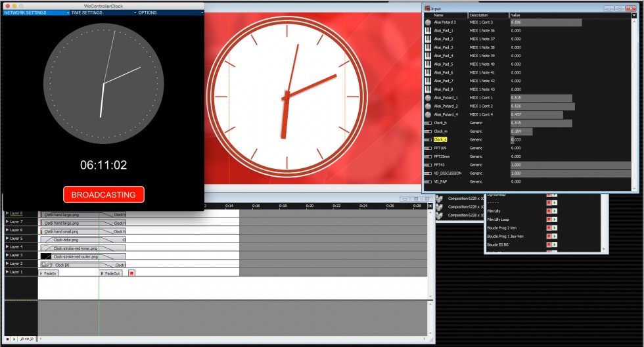
Task: Select the Clock-stroke-red-inner.png clip
Action: pos(83,248)
